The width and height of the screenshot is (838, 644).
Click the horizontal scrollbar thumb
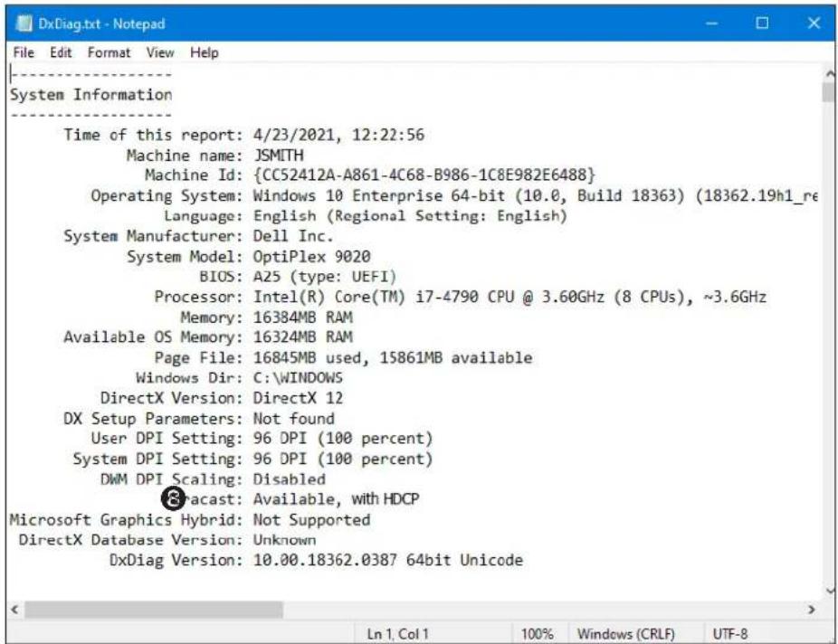pos(154,610)
